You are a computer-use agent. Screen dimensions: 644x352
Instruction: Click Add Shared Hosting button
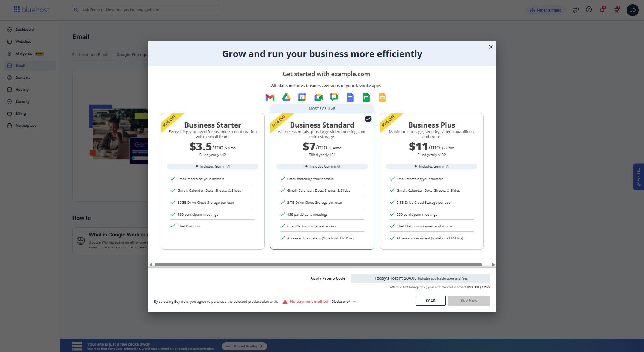click(x=244, y=346)
